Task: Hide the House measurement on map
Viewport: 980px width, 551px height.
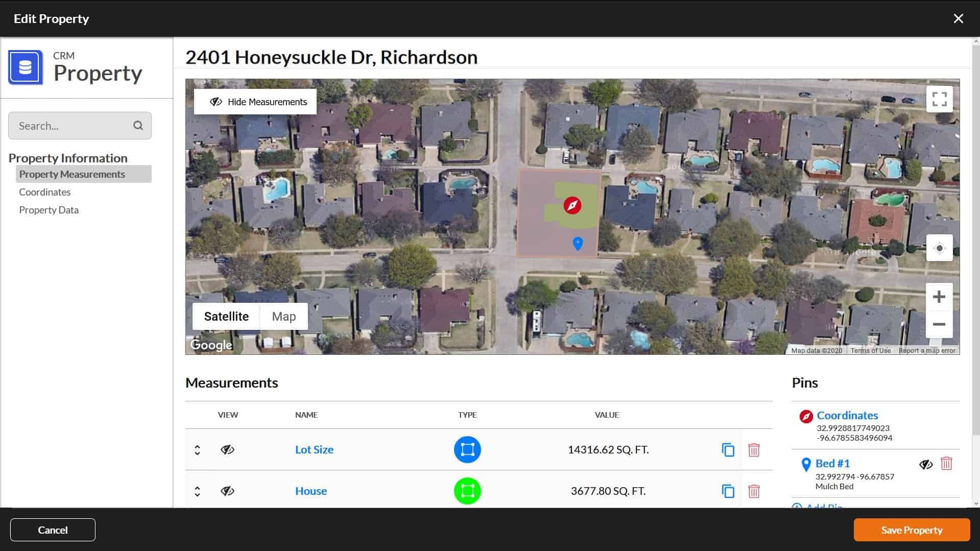Action: tap(227, 491)
